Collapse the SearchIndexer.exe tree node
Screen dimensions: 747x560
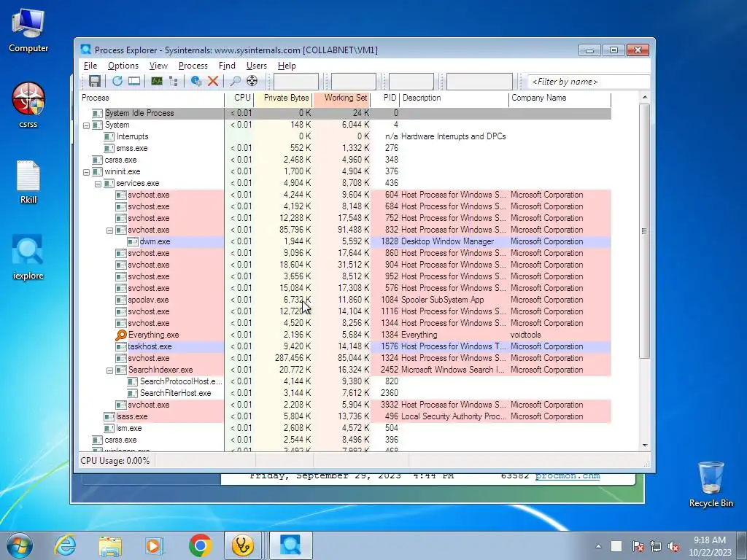[109, 370]
